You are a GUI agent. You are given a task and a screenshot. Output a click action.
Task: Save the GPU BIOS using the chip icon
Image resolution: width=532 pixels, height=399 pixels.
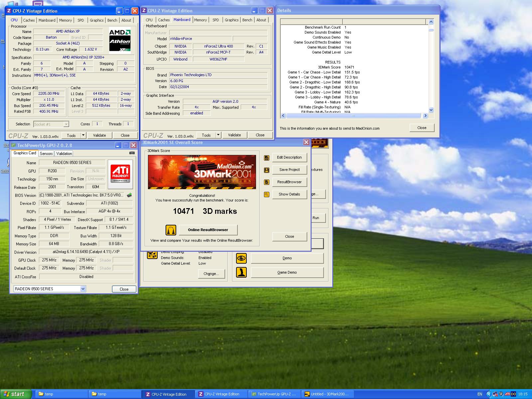point(129,195)
